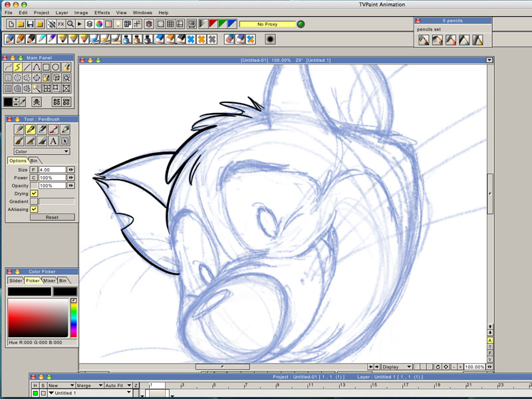Open the New layer dropdown in timeline
Image resolution: width=532 pixels, height=399 pixels.
click(x=61, y=386)
